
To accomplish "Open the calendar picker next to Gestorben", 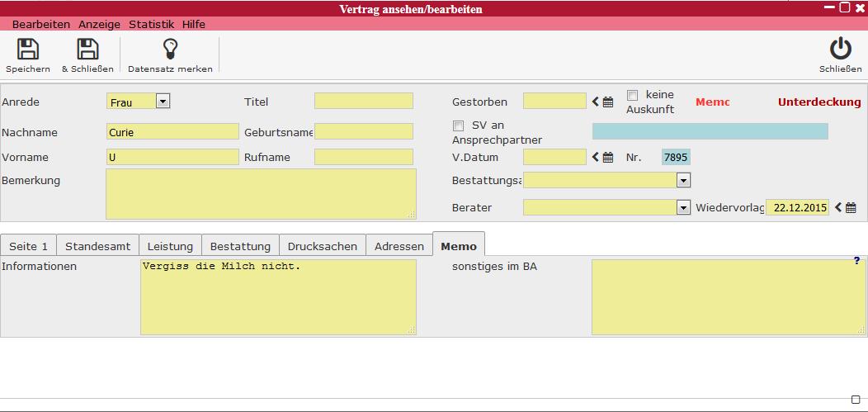I will [607, 102].
